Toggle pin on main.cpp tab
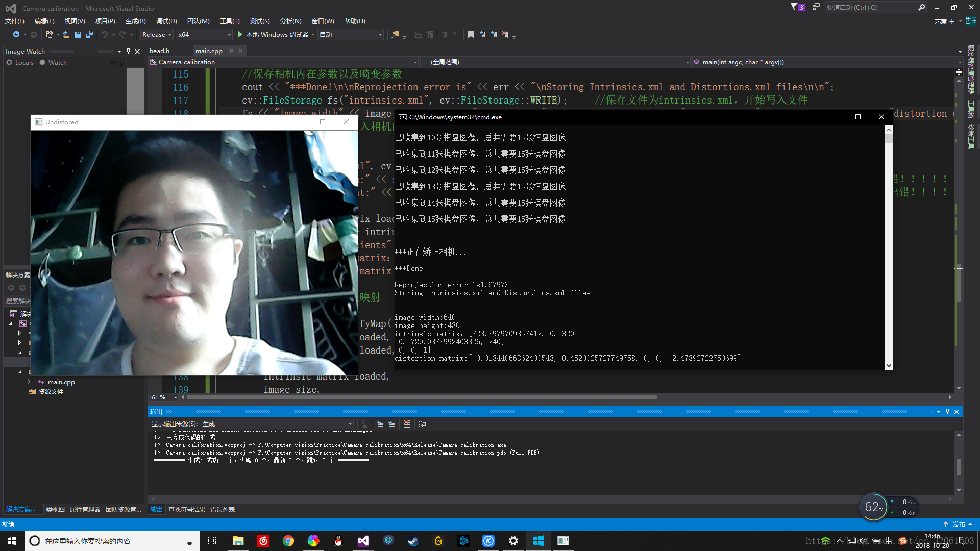The width and height of the screenshot is (980, 551). [x=231, y=51]
